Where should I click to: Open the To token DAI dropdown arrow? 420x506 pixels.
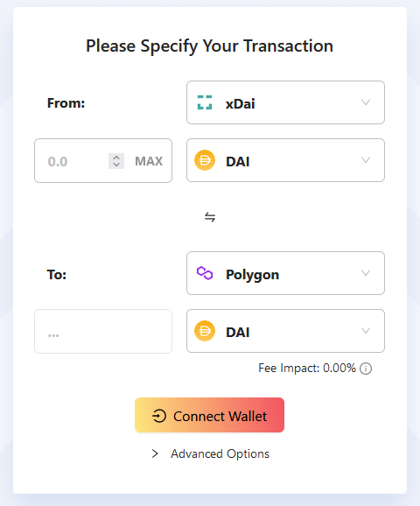(366, 331)
